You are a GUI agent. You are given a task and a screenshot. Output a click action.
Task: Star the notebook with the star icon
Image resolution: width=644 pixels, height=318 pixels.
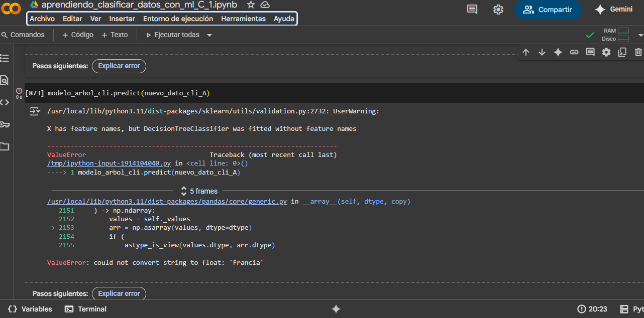[x=251, y=5]
